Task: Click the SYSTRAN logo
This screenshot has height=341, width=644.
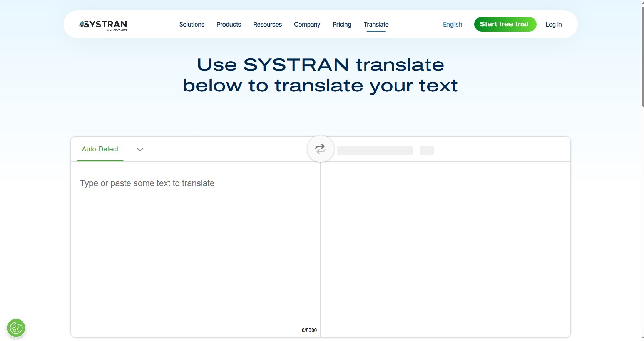Action: point(103,25)
